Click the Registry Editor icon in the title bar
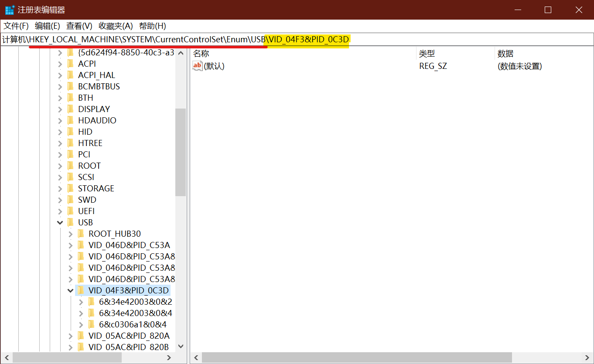594x364 pixels. [10, 10]
